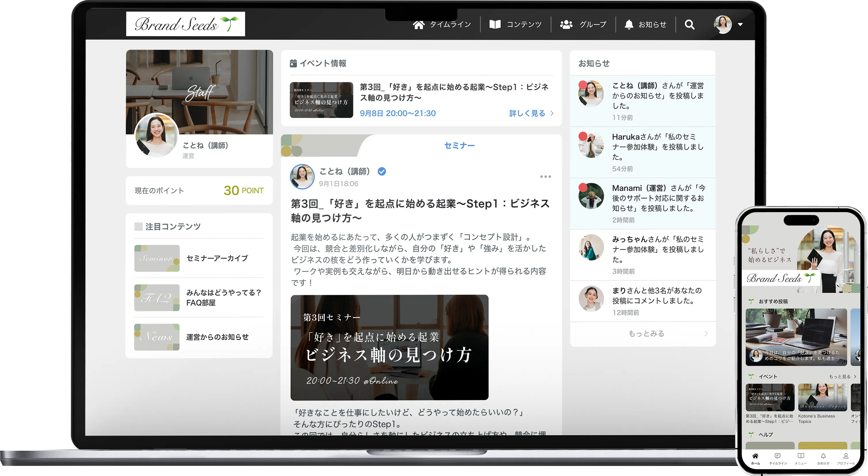Image resolution: width=868 pixels, height=476 pixels.
Task: Click the 9月8日 20:00〜21:30 event date
Action: 398,113
